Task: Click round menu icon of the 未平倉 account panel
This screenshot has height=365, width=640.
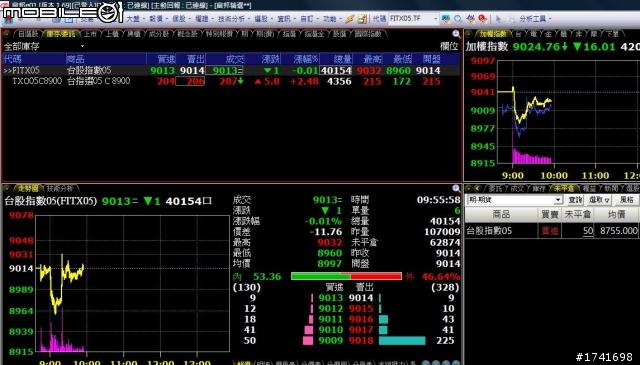Action: coord(469,188)
